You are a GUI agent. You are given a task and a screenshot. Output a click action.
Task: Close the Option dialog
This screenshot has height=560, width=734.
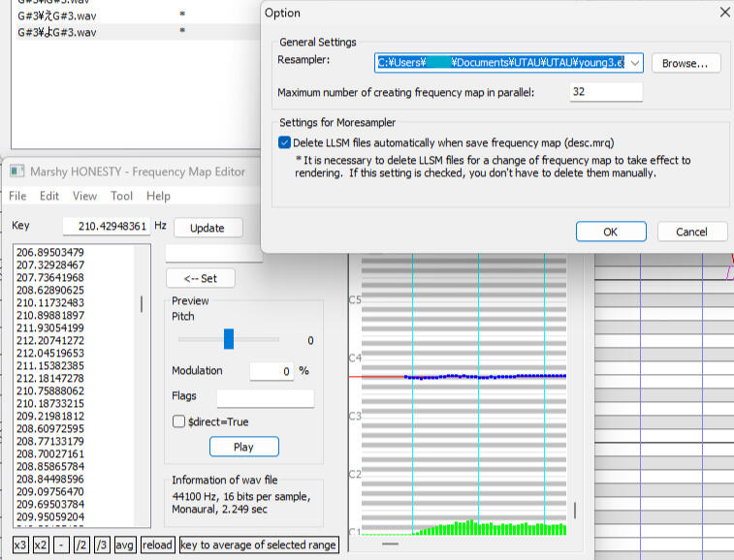[x=723, y=13]
